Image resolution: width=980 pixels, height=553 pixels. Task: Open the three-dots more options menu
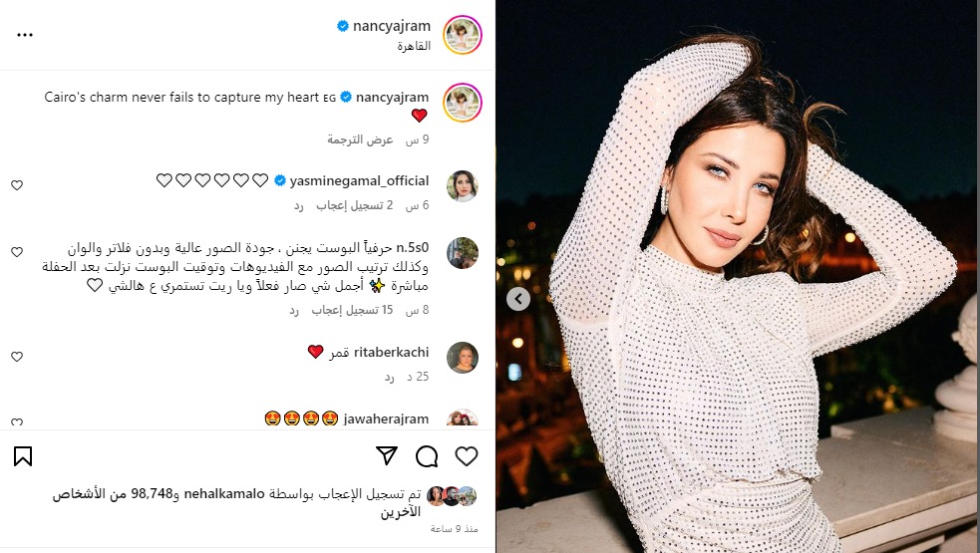(25, 35)
